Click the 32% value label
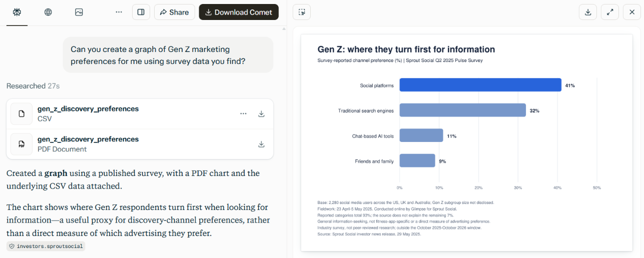Viewport: 644px width, 258px height. coord(534,110)
